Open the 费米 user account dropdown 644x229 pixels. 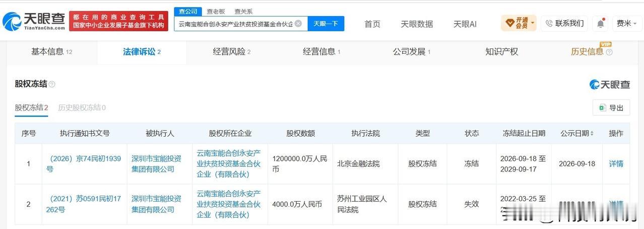click(627, 23)
